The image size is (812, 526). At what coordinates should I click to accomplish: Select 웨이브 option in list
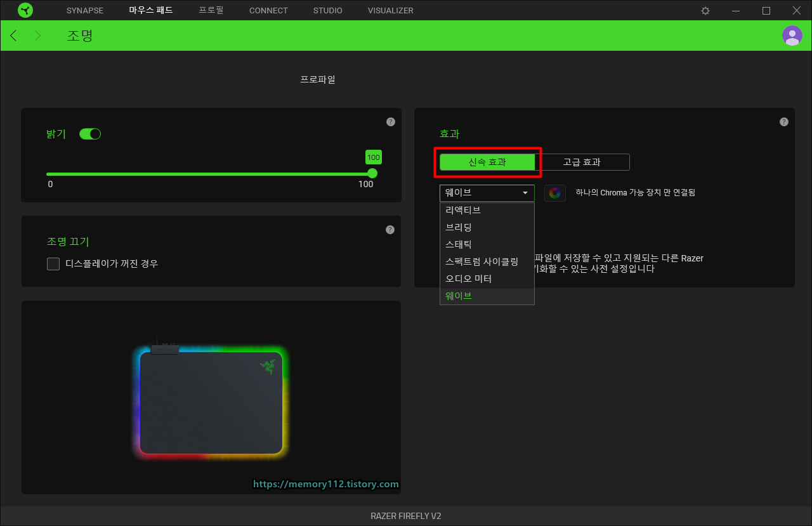coord(487,296)
